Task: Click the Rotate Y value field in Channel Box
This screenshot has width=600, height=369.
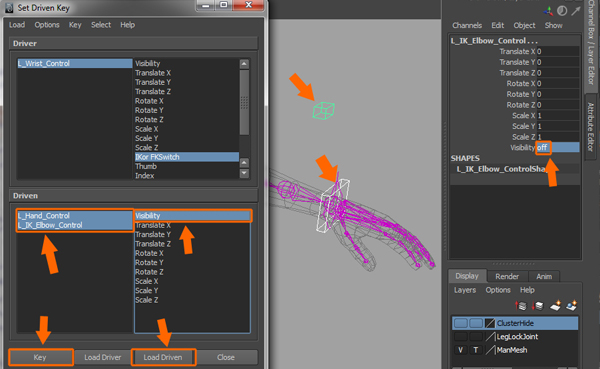Action: point(558,94)
